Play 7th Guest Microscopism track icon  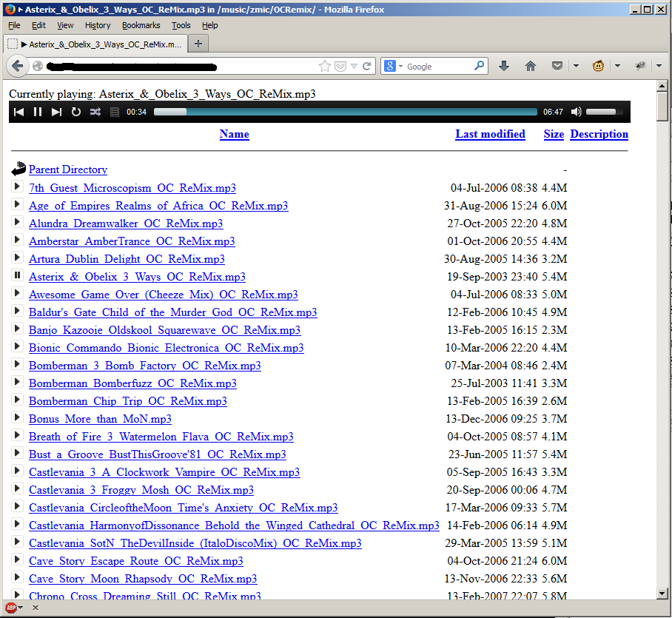(x=17, y=187)
